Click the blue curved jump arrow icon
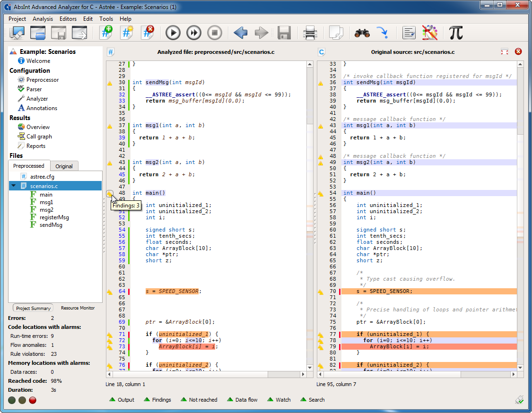This screenshot has width=532, height=413. (383, 33)
